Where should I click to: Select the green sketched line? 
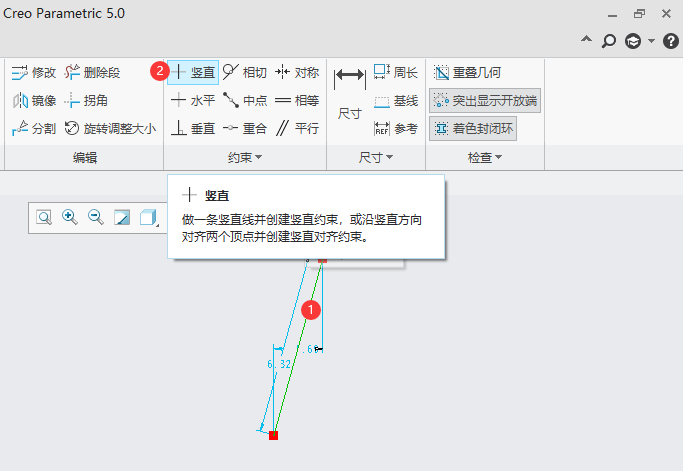click(x=297, y=350)
